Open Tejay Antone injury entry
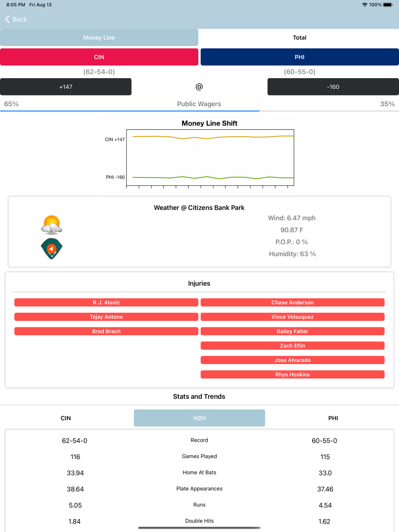 pyautogui.click(x=106, y=317)
